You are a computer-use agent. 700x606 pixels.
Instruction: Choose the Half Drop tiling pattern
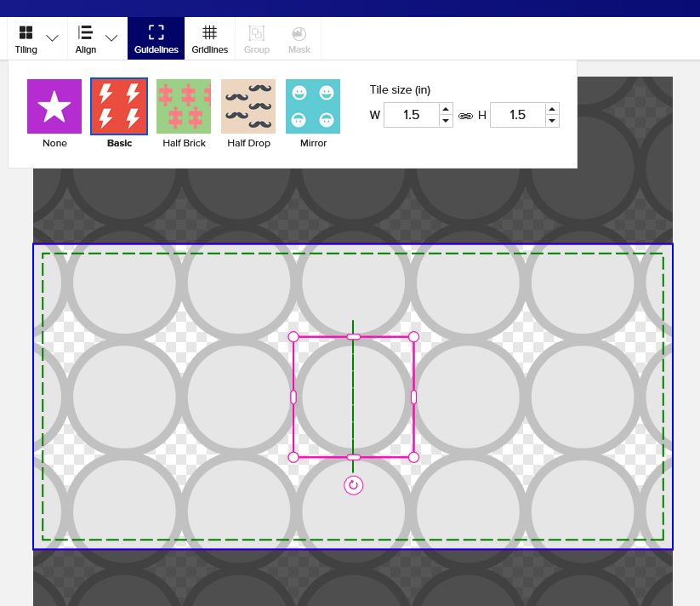tap(248, 106)
